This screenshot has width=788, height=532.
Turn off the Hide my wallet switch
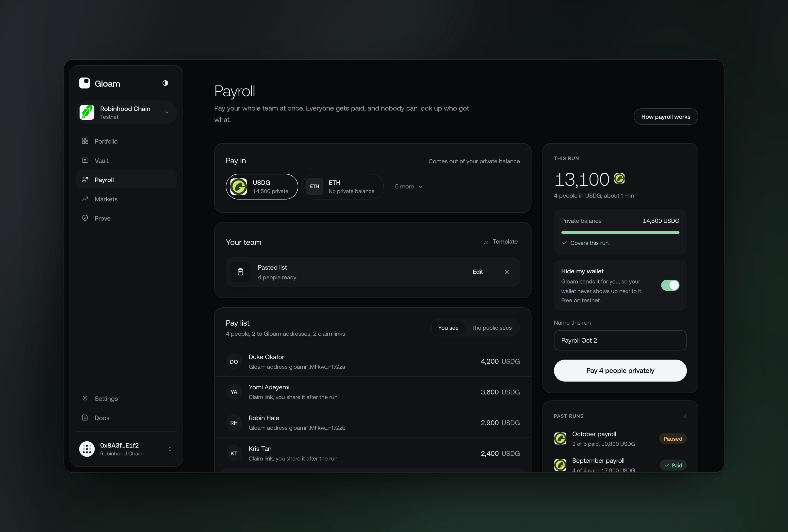tap(670, 285)
